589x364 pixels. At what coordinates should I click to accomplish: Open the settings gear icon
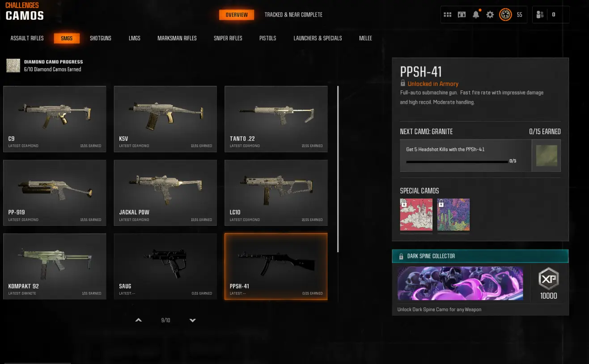point(490,15)
